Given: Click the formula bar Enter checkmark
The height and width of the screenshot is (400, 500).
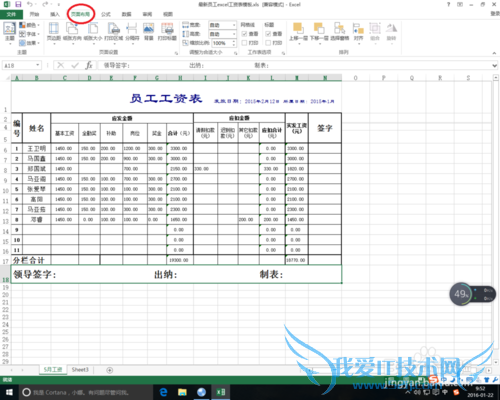Looking at the screenshot, I should (75, 65).
